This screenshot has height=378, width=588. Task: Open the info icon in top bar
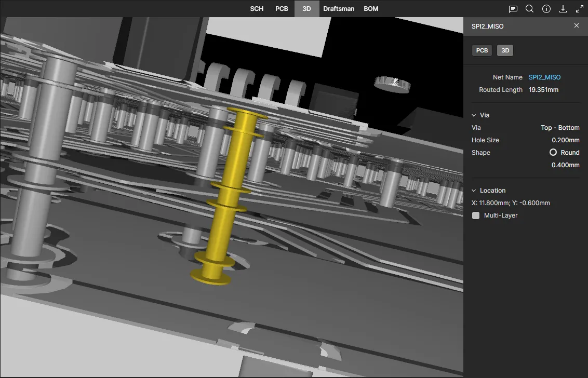546,9
